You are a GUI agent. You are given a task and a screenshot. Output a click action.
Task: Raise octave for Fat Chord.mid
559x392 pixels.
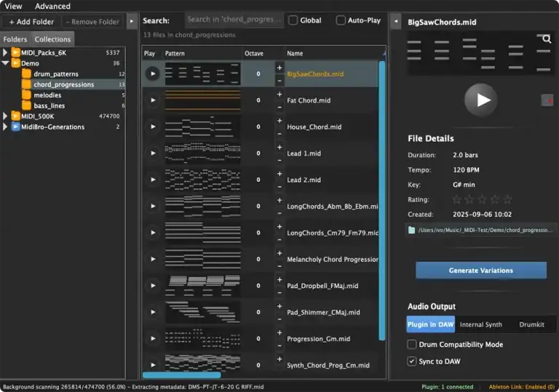click(x=279, y=95)
